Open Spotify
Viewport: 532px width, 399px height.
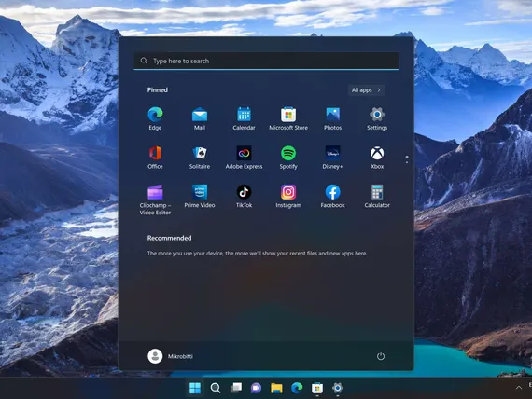click(288, 158)
